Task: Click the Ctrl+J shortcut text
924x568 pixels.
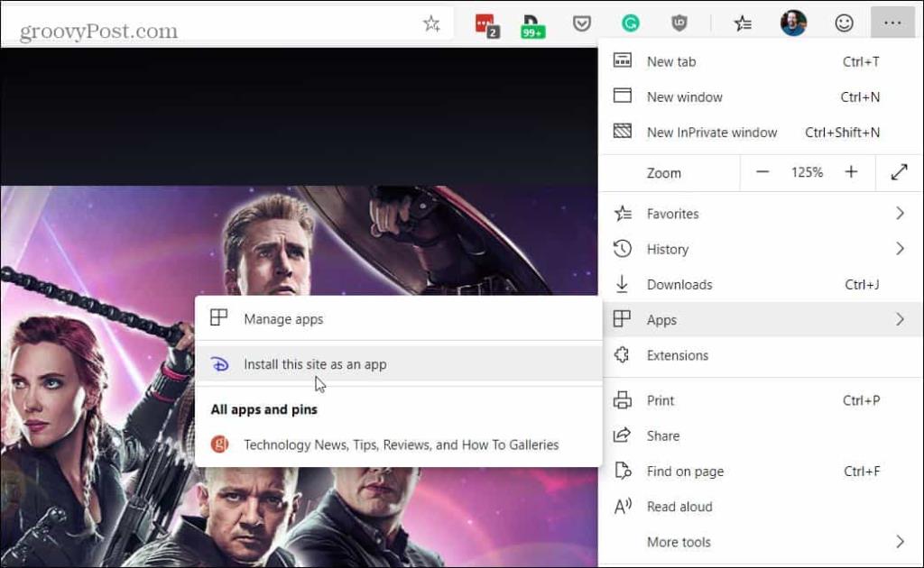Action: click(x=862, y=284)
